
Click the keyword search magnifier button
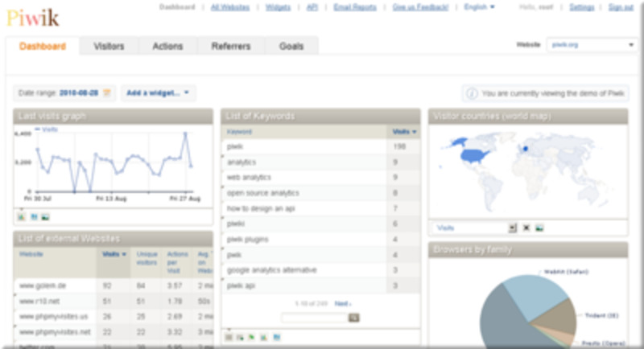pyautogui.click(x=353, y=318)
